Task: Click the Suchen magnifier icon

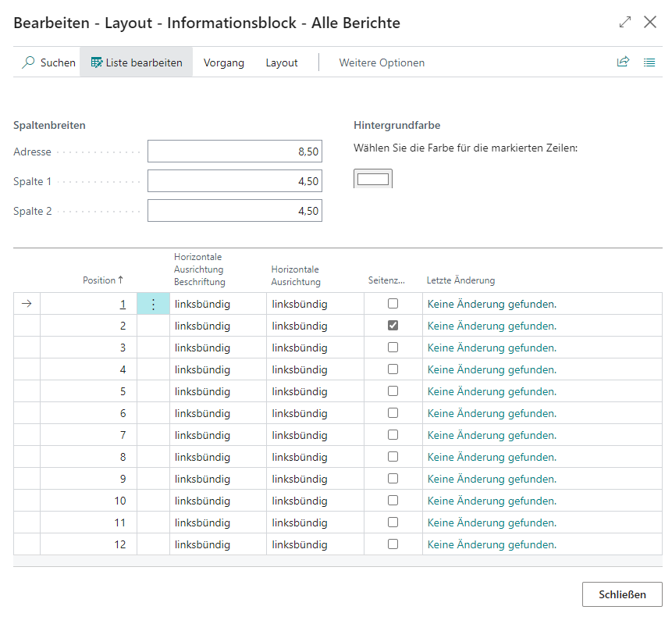Action: (29, 62)
